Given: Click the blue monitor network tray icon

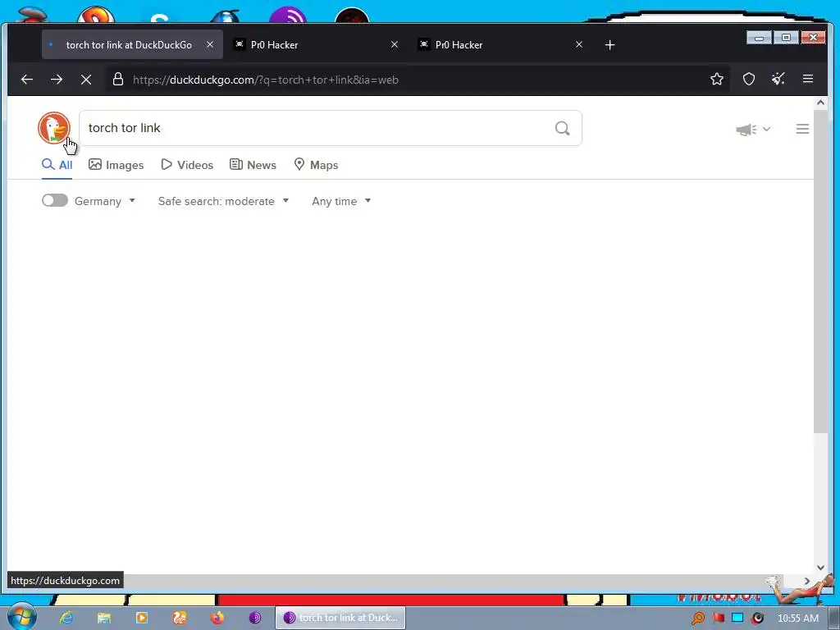Looking at the screenshot, I should (737, 618).
